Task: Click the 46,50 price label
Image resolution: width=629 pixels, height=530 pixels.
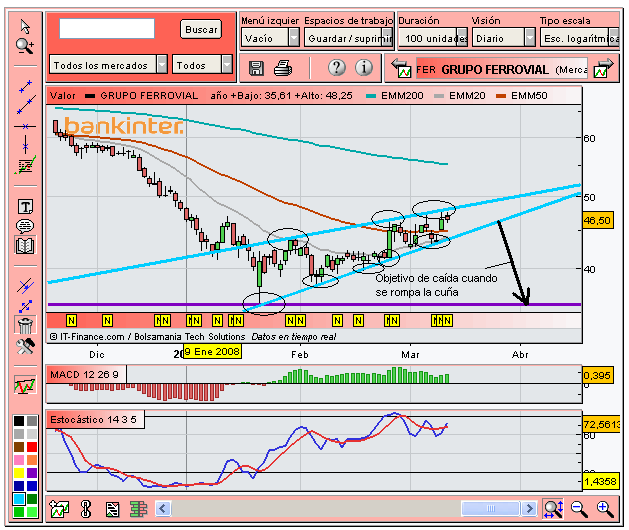Action: pyautogui.click(x=597, y=220)
